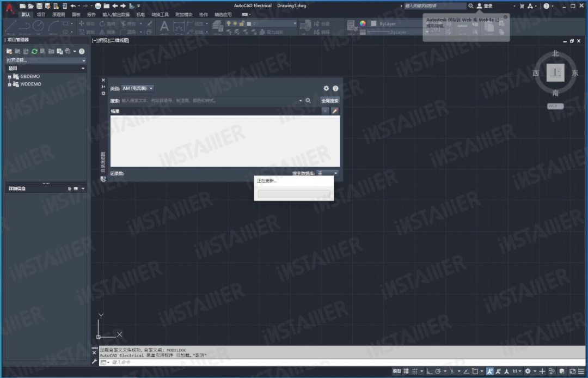Switch to the 项目 ribbon tab
This screenshot has height=378, width=588.
(41, 15)
